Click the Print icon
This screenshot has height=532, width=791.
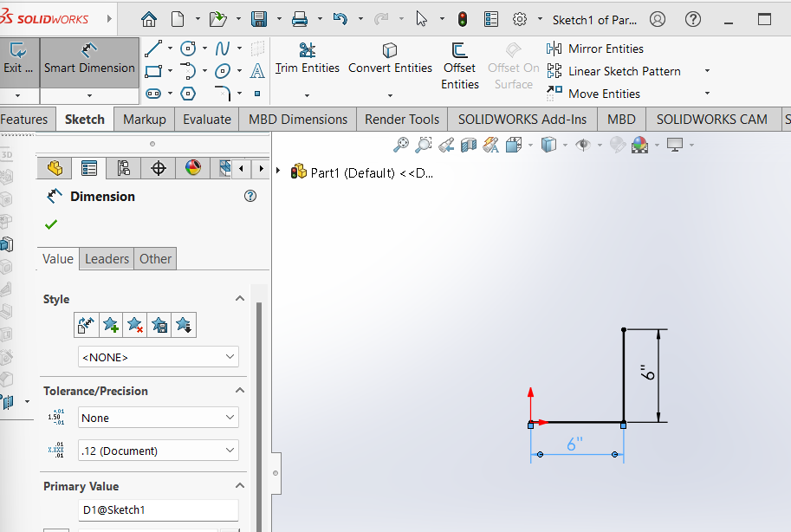(x=300, y=19)
